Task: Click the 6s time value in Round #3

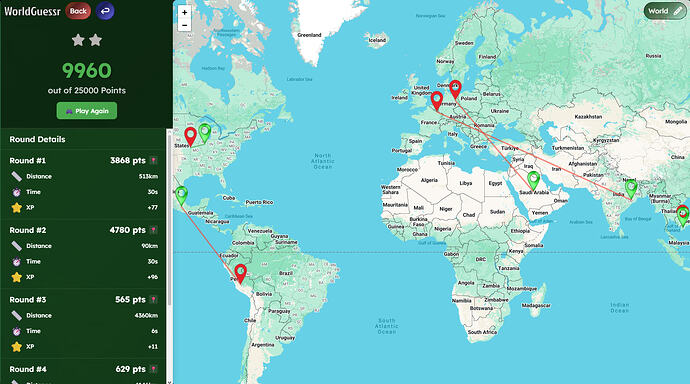Action: coord(154,331)
